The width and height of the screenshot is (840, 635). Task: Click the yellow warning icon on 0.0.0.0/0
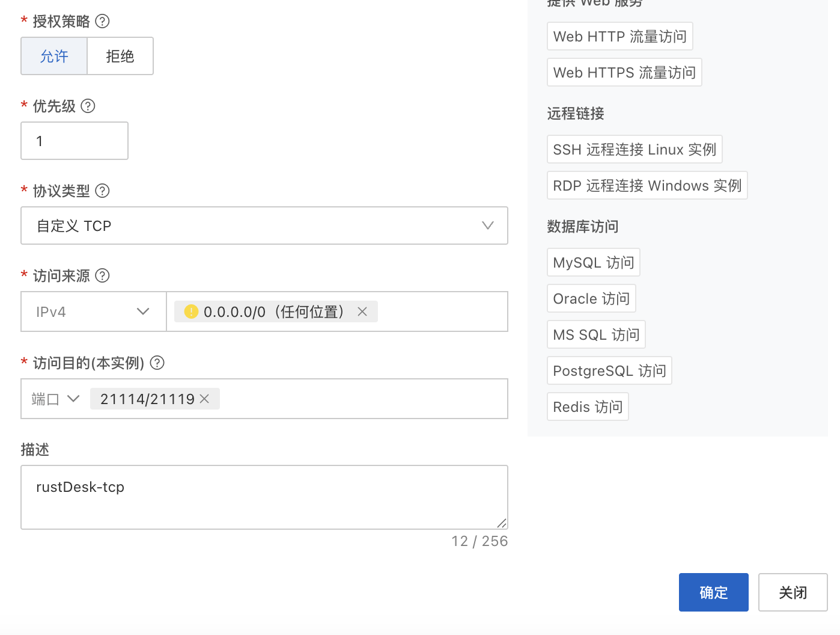(x=191, y=311)
